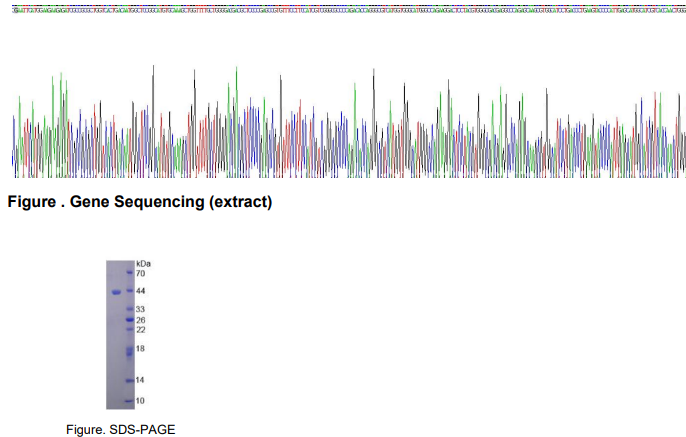Click the 70 kDa ladder band on gel
Screen dimensions: 686x437
click(x=128, y=273)
